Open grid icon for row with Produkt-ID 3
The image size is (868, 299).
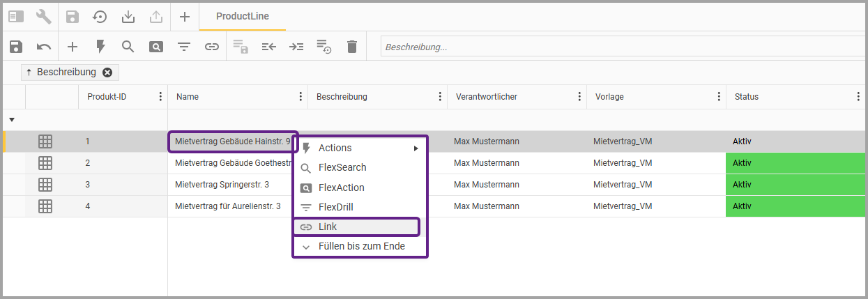point(45,185)
